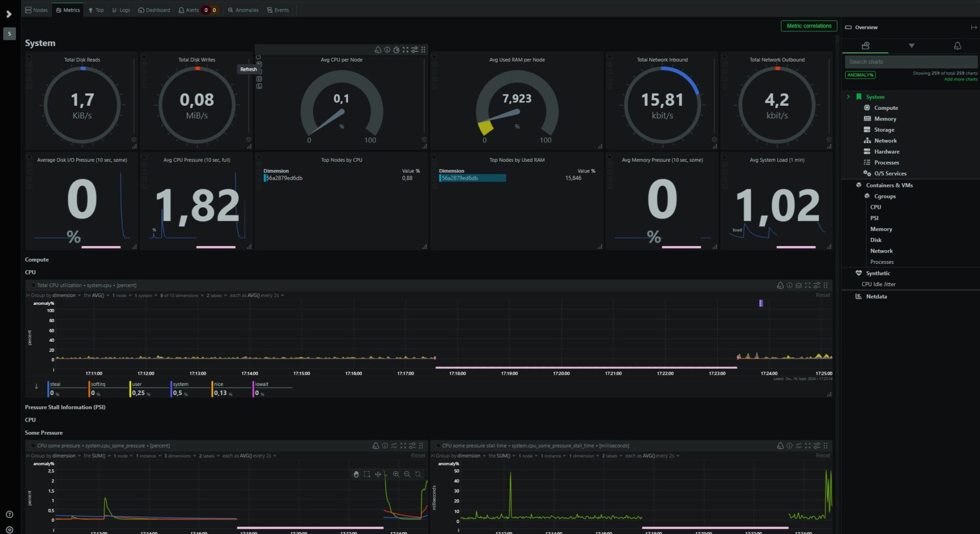This screenshot has width=980, height=534.
Task: Click the Search charts input field
Action: 910,61
